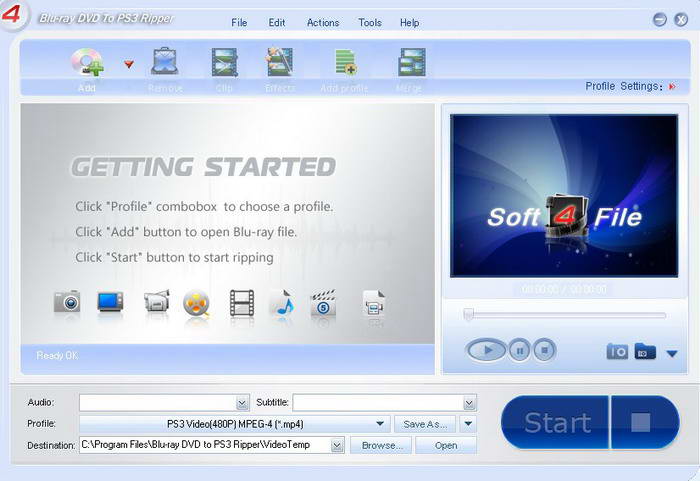Click the "Ready OK" status text
The image size is (700, 481).
57,356
